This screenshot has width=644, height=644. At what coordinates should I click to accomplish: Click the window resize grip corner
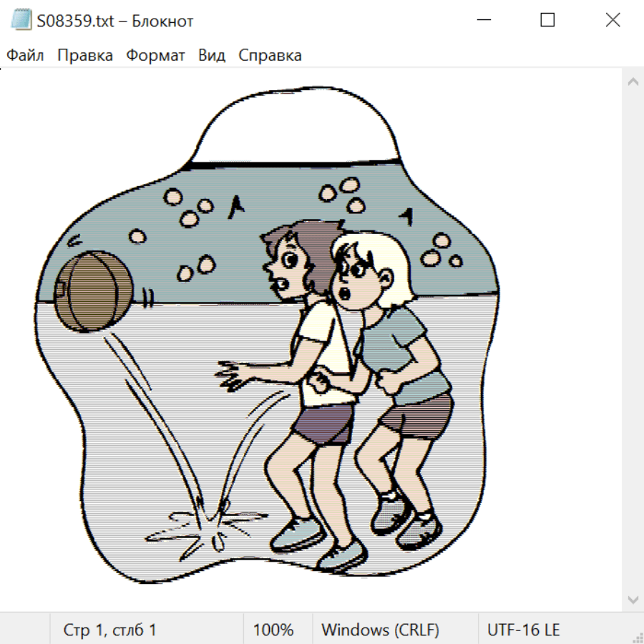637,637
